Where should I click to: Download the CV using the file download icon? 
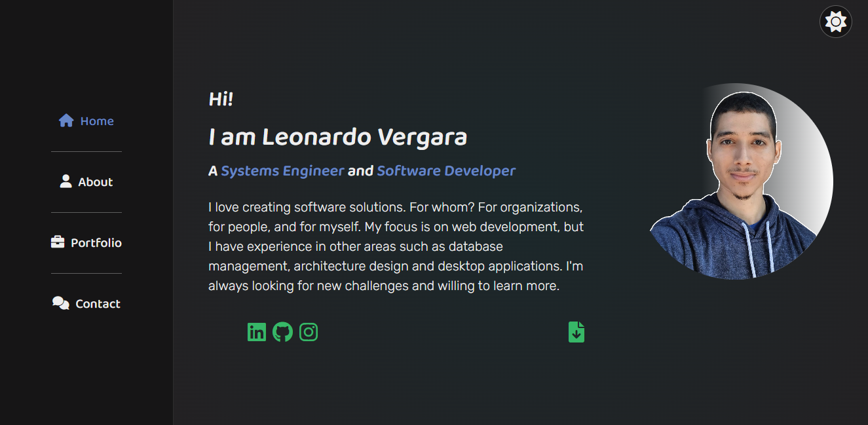(x=576, y=332)
